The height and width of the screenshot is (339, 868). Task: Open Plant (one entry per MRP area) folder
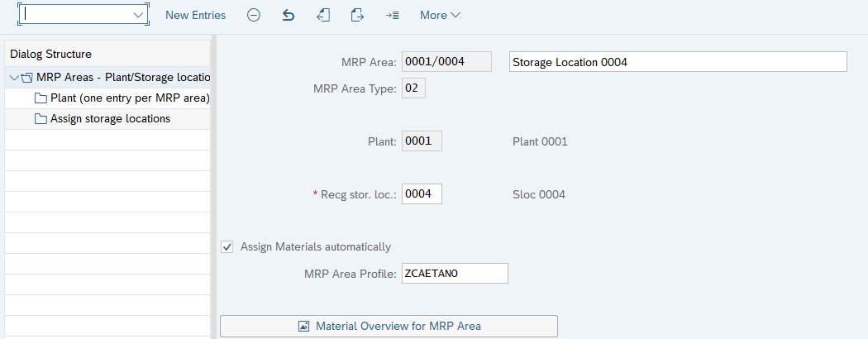[130, 98]
